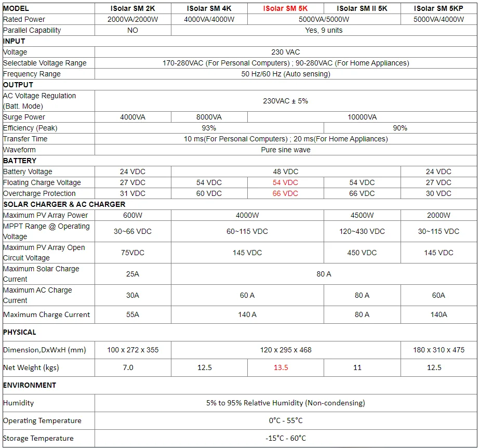Select the 'NO' parallel capability cell
The height and width of the screenshot is (448, 480).
(132, 30)
